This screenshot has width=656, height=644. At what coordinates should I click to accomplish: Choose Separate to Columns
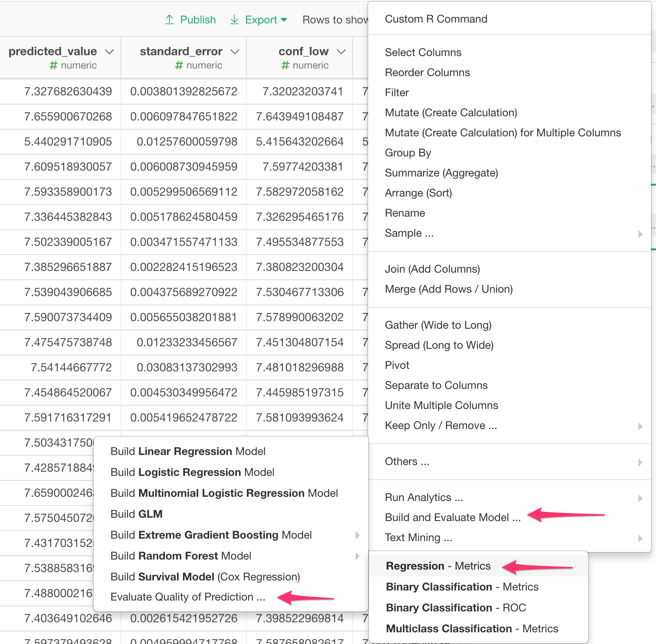pyautogui.click(x=436, y=385)
